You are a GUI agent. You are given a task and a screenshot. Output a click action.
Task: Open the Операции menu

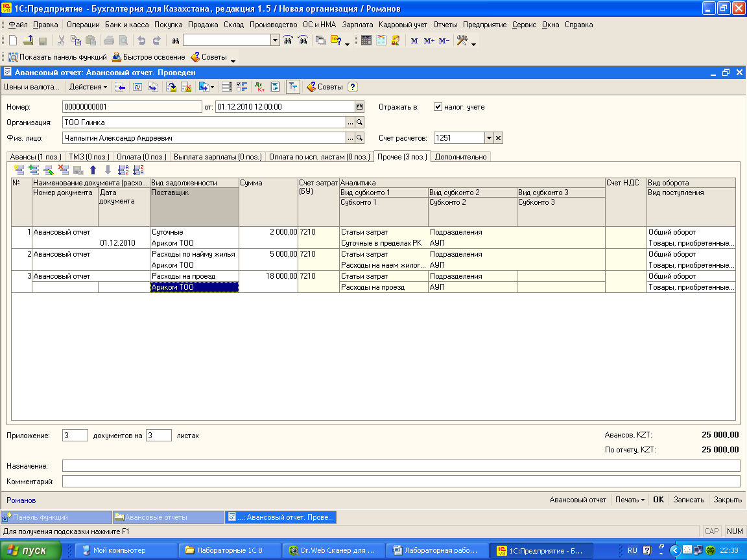[x=83, y=25]
